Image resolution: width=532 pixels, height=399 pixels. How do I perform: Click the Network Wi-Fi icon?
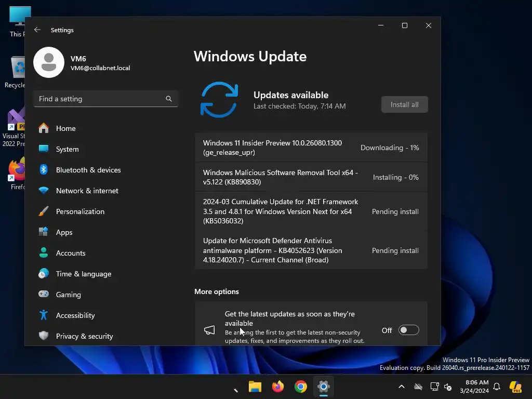point(44,190)
